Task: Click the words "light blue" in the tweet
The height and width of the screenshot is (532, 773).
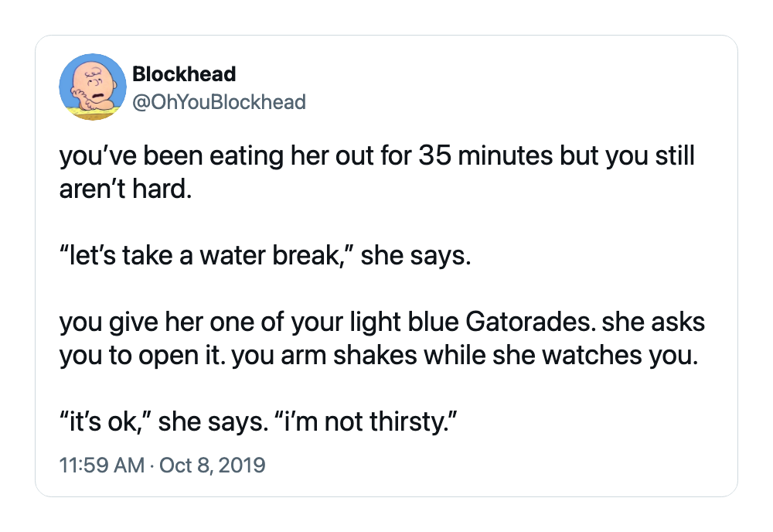Action: 404,322
